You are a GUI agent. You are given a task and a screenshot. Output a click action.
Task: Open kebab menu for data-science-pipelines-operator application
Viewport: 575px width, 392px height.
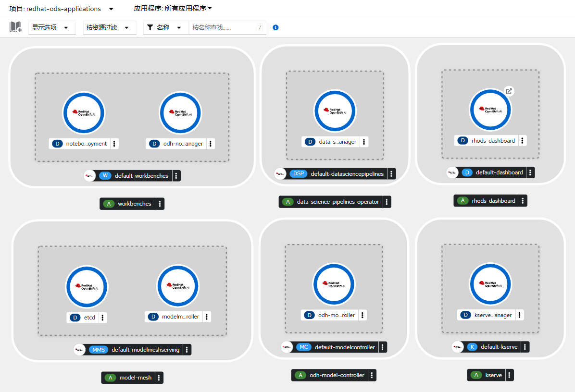387,202
